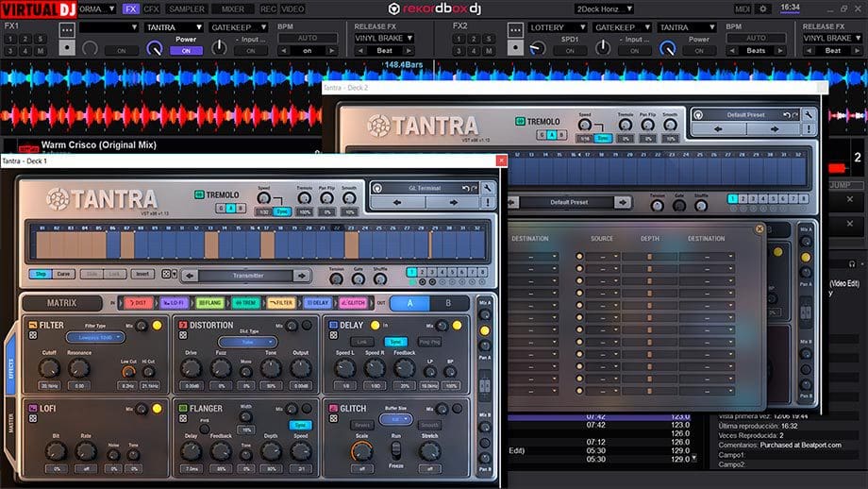Select pattern slot 5 in Tantra Deck 1
868x489 pixels.
coord(452,272)
